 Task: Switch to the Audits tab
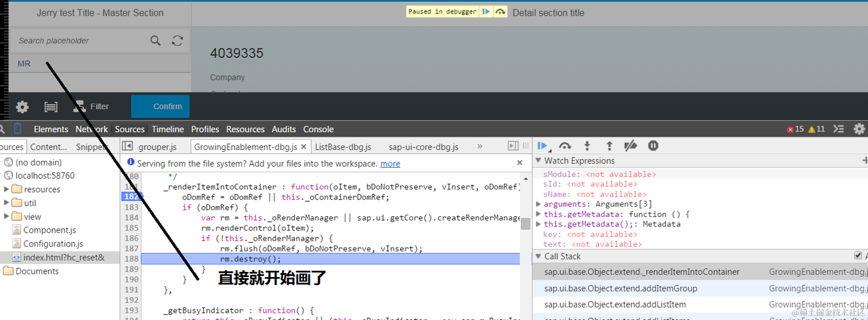tap(284, 129)
